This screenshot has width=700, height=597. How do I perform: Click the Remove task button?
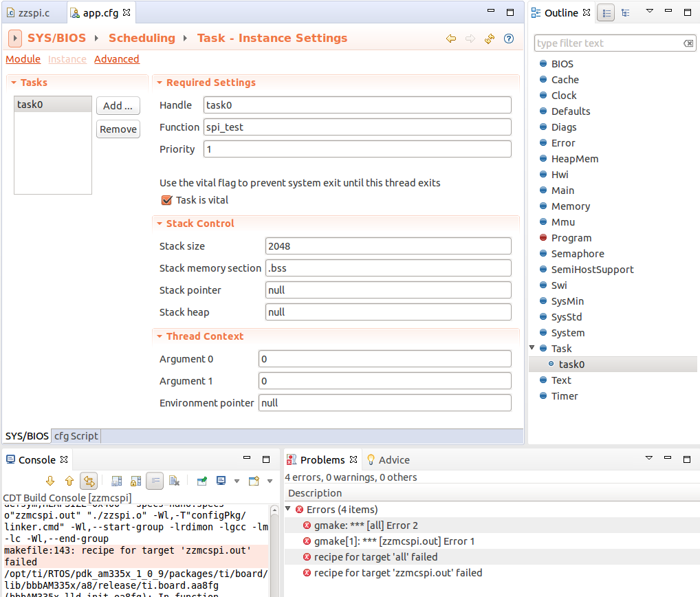tap(118, 129)
